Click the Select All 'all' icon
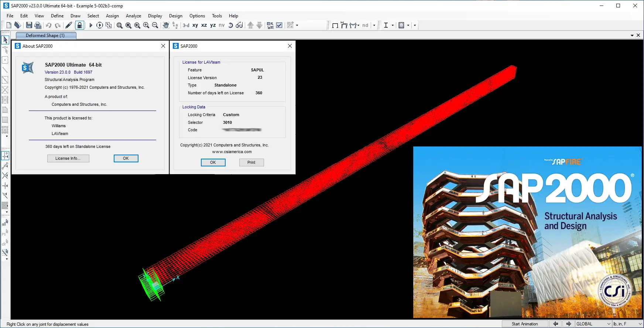The height and width of the screenshot is (328, 644). [5, 223]
